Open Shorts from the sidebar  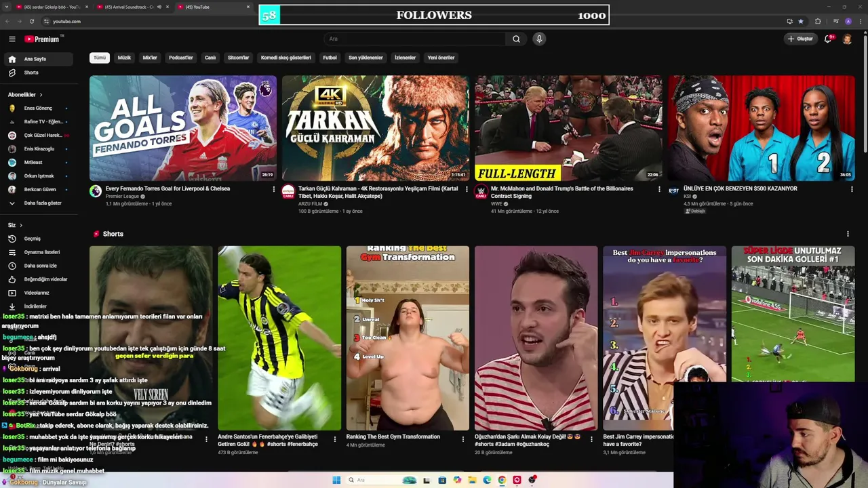pyautogui.click(x=39, y=73)
